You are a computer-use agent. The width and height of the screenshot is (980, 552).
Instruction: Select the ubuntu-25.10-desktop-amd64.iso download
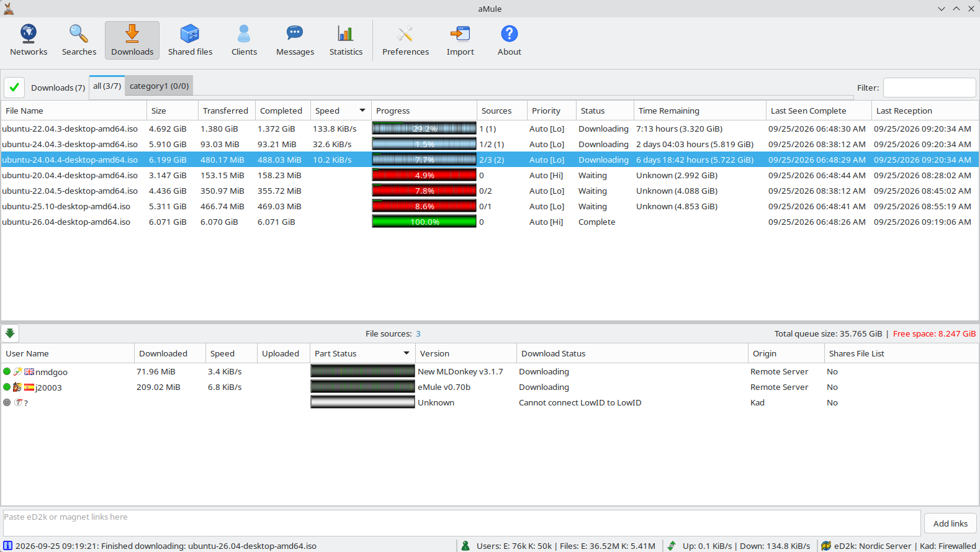490,206
